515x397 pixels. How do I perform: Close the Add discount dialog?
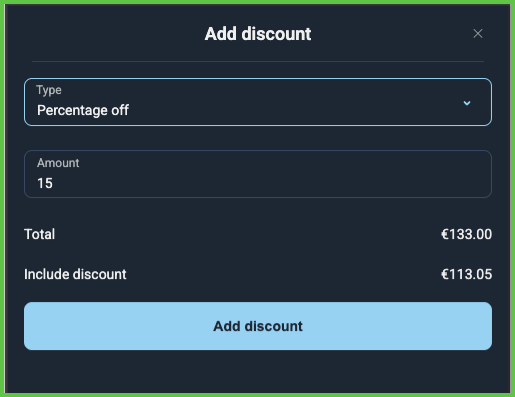coord(478,33)
